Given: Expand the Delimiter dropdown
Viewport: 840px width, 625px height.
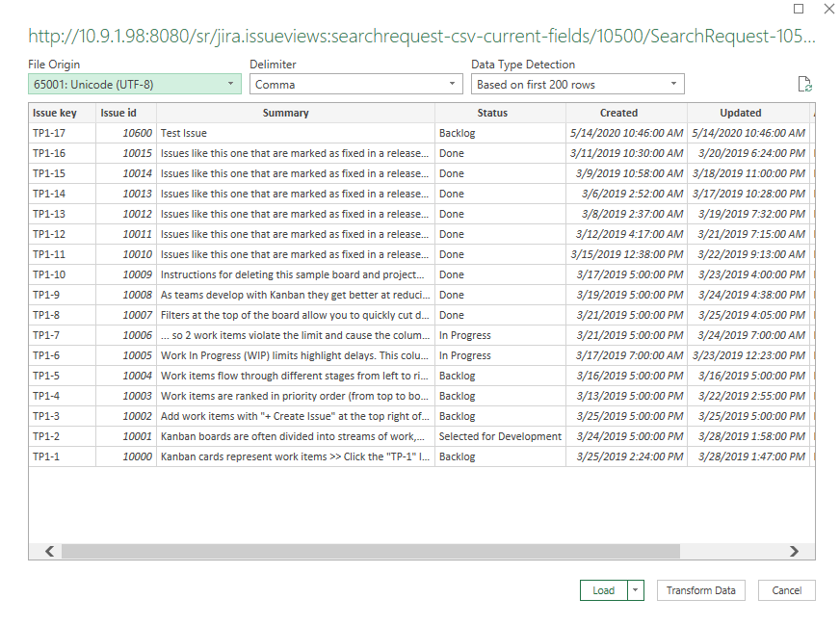Looking at the screenshot, I should 355,85.
